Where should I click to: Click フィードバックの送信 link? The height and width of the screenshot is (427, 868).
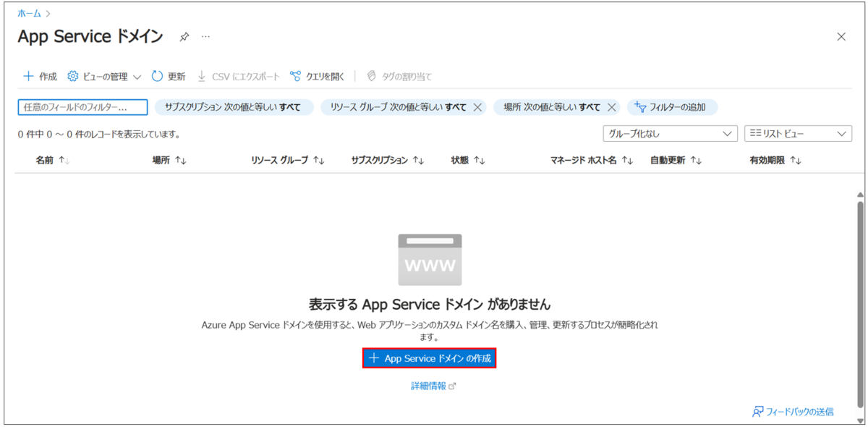pos(793,411)
